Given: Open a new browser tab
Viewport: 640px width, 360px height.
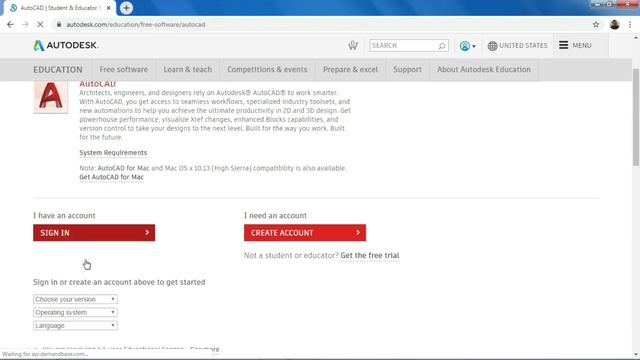Looking at the screenshot, I should [126, 8].
